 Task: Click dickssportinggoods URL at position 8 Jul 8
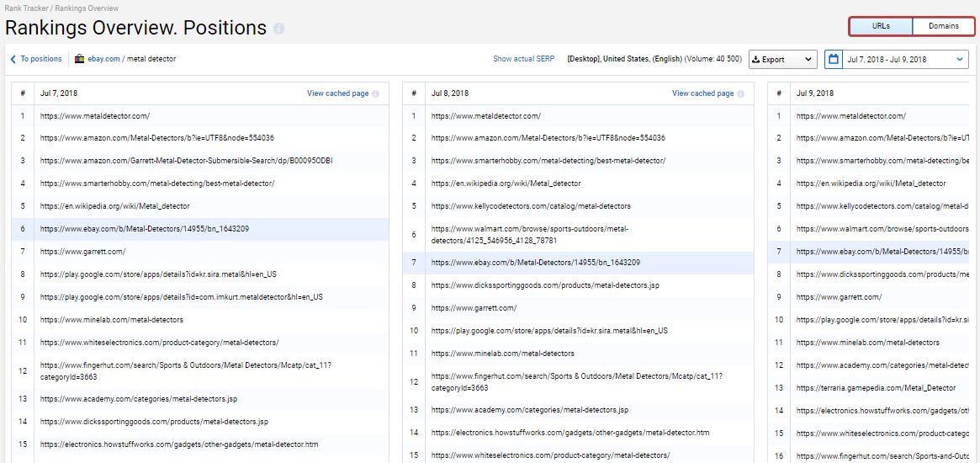[545, 285]
